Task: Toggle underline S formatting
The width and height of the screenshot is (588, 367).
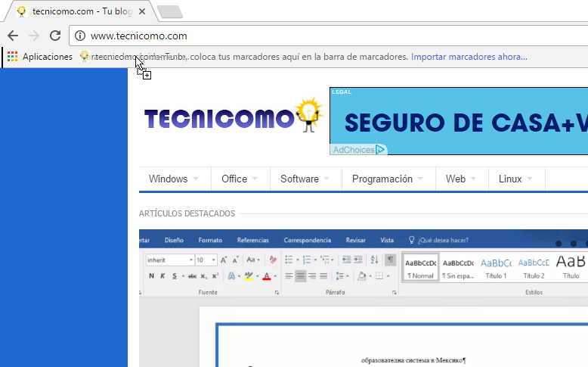Action: tap(175, 276)
